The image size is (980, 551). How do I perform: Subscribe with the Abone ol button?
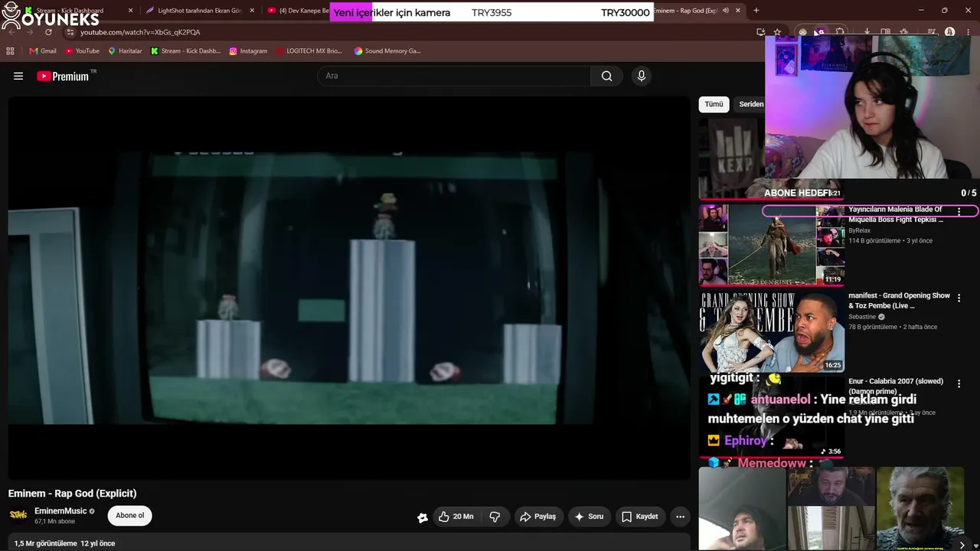point(130,515)
